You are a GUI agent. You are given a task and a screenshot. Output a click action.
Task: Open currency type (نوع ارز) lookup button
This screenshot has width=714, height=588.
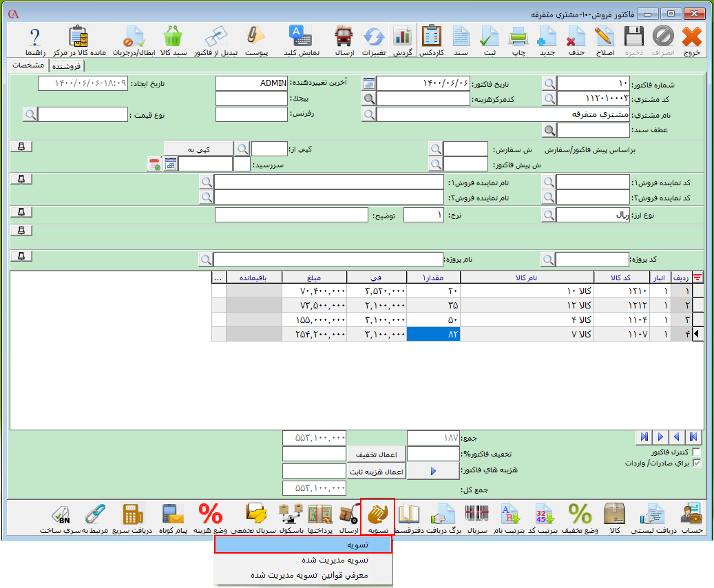pyautogui.click(x=549, y=215)
